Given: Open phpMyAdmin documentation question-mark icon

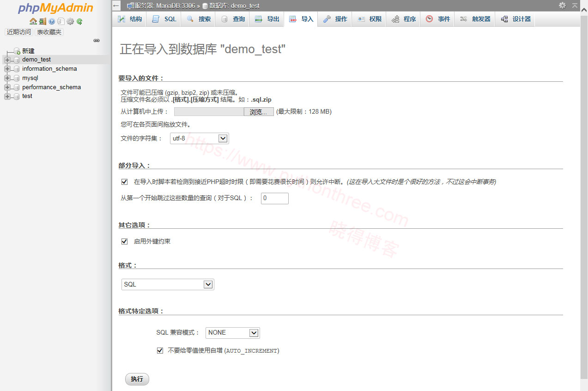Looking at the screenshot, I should [52, 21].
